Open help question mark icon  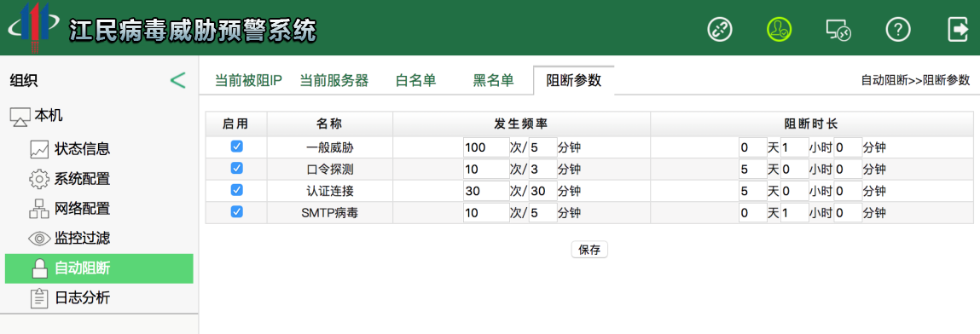[x=898, y=29]
